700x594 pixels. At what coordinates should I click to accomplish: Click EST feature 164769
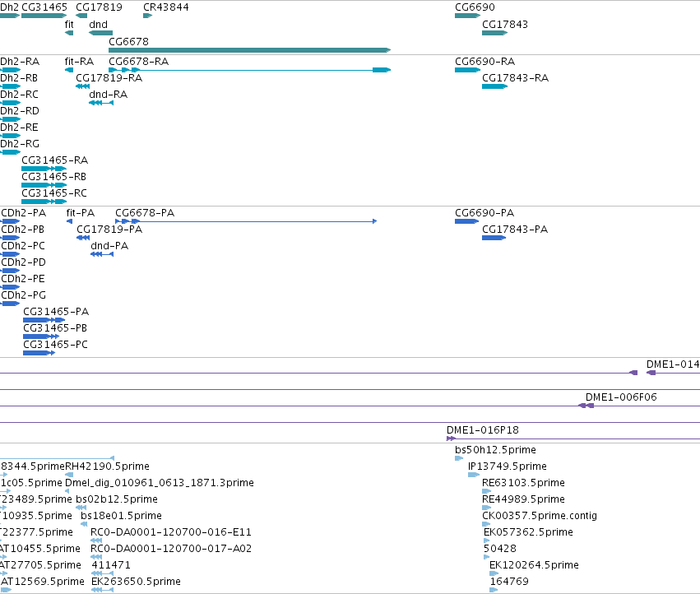point(494,590)
